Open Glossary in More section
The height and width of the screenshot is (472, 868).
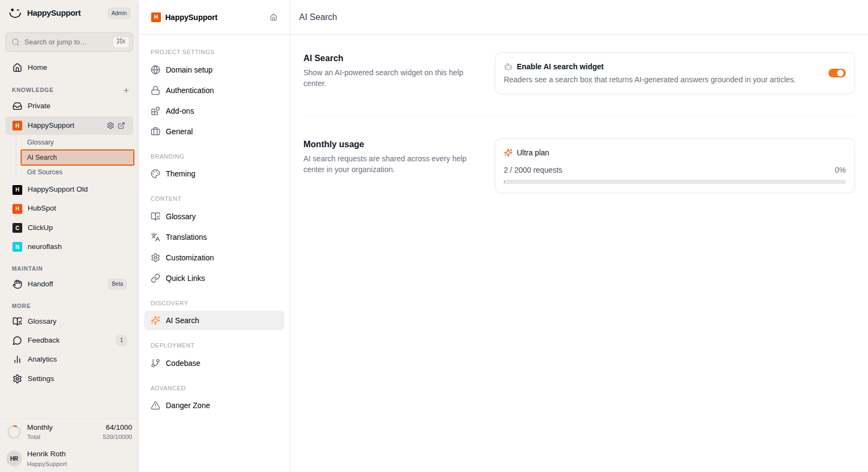(x=69, y=322)
